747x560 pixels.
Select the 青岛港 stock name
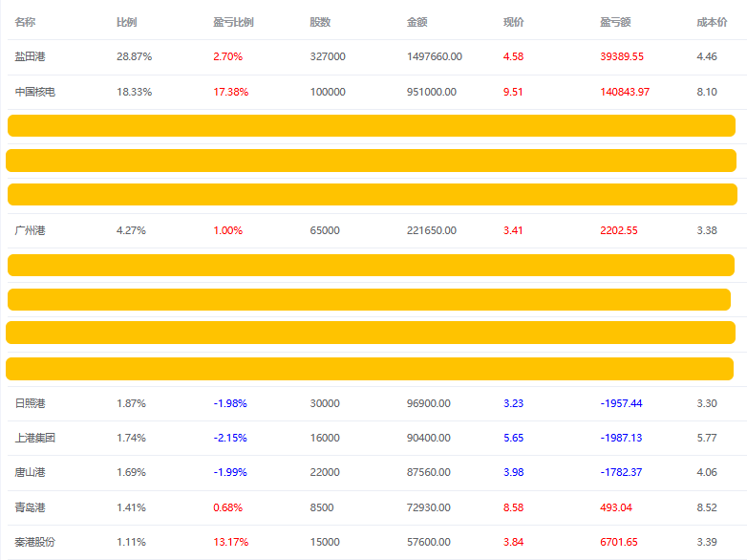[30, 507]
